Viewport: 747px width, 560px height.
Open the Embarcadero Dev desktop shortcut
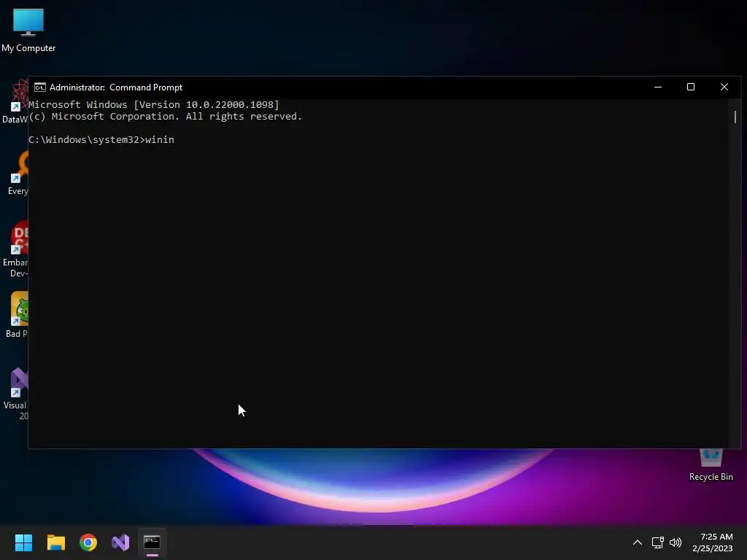pyautogui.click(x=15, y=249)
